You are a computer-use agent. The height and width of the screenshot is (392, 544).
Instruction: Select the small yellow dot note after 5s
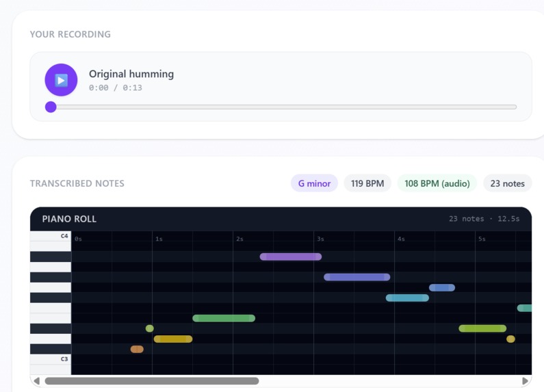[510, 339]
